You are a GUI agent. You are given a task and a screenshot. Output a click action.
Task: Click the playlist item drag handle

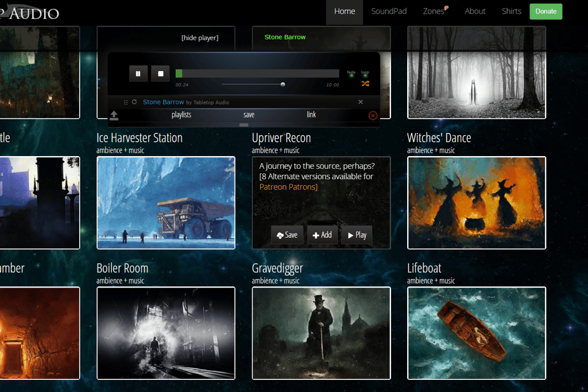tap(126, 102)
